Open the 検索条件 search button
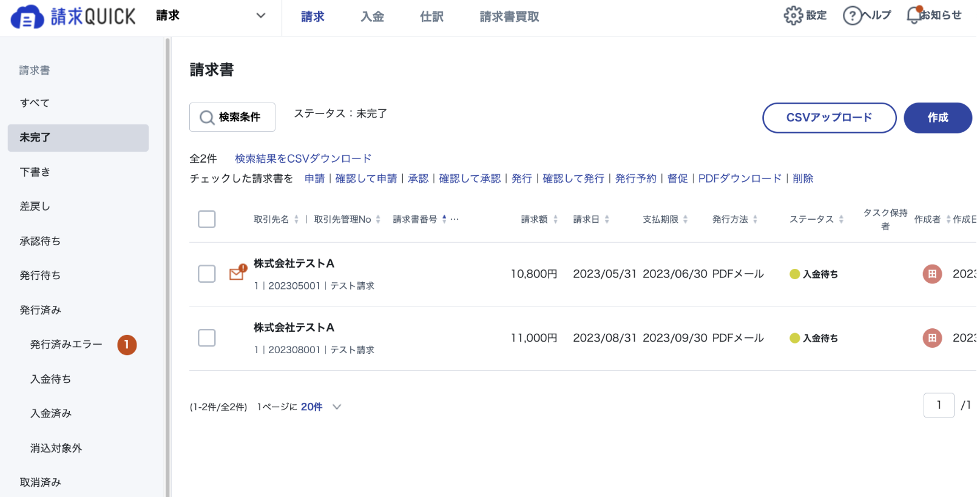Viewport: 980px width, 497px height. click(232, 117)
